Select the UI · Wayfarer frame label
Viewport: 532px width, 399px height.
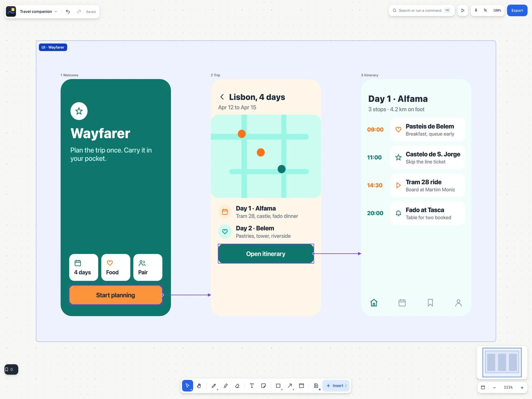(53, 47)
